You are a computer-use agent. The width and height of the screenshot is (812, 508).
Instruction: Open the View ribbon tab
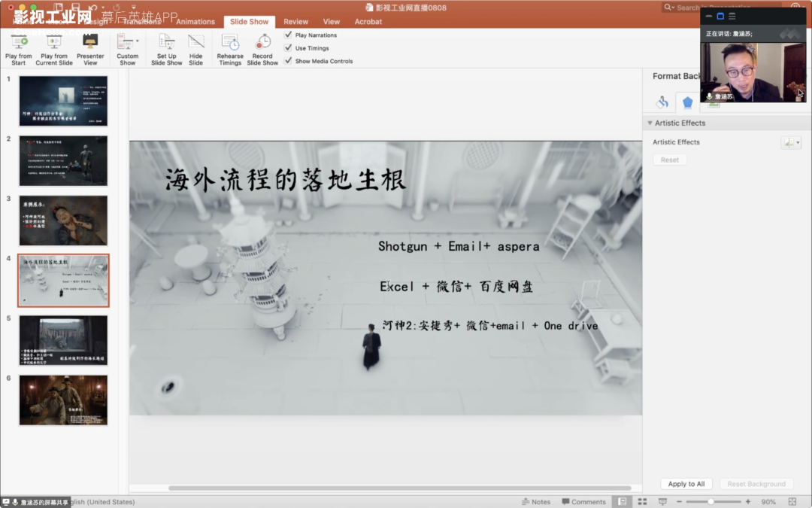(x=332, y=22)
